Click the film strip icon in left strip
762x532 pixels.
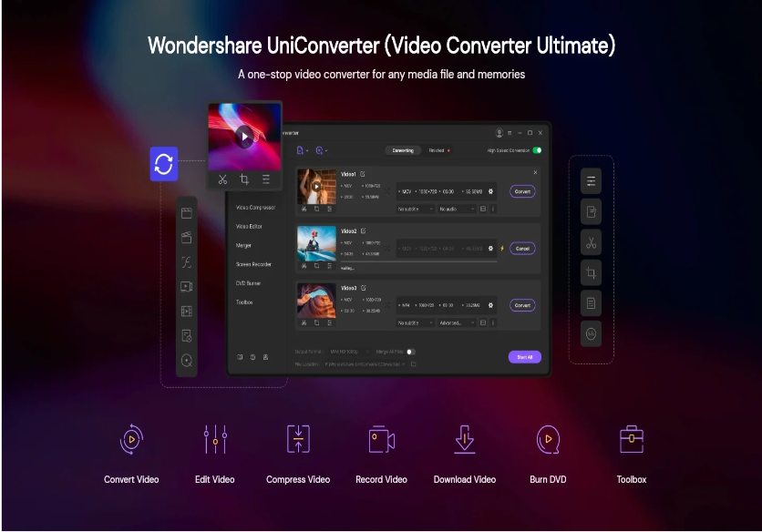coord(187,311)
